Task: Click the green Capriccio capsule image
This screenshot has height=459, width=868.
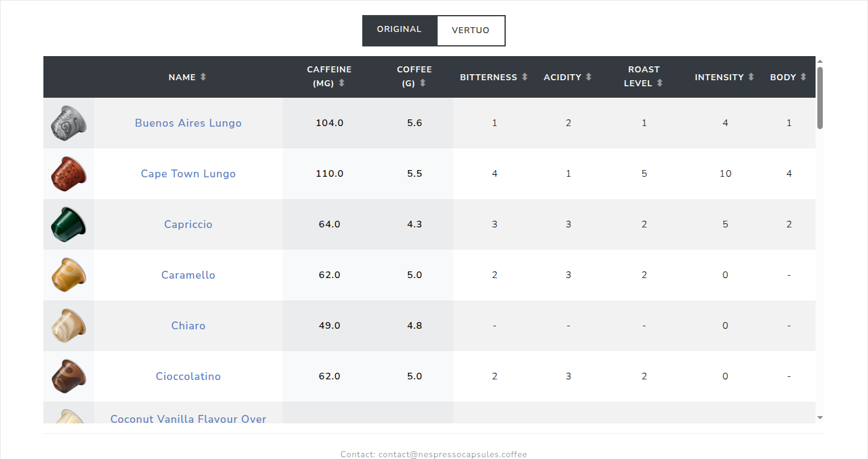Action: click(x=69, y=224)
